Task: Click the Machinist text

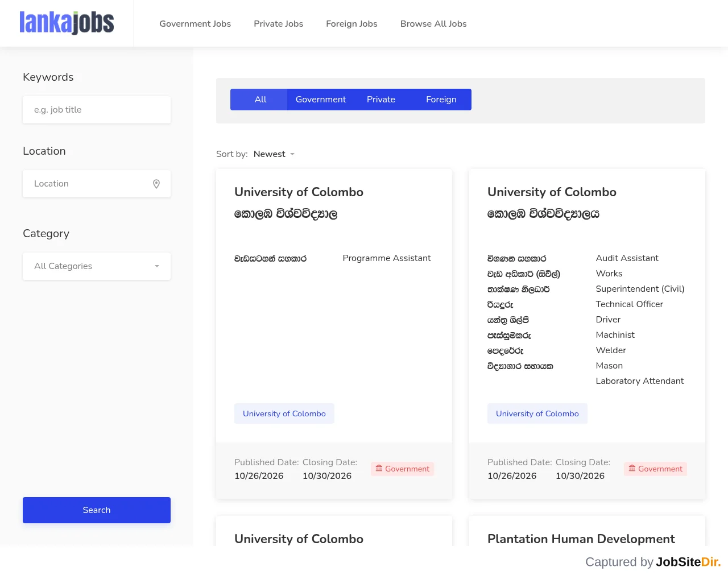Action: 615,335
